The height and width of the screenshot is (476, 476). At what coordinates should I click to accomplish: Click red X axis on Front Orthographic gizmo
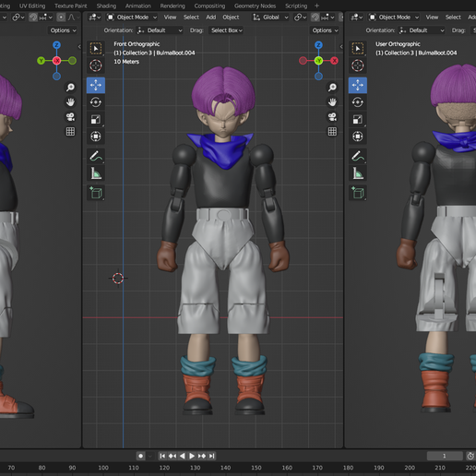tap(334, 61)
